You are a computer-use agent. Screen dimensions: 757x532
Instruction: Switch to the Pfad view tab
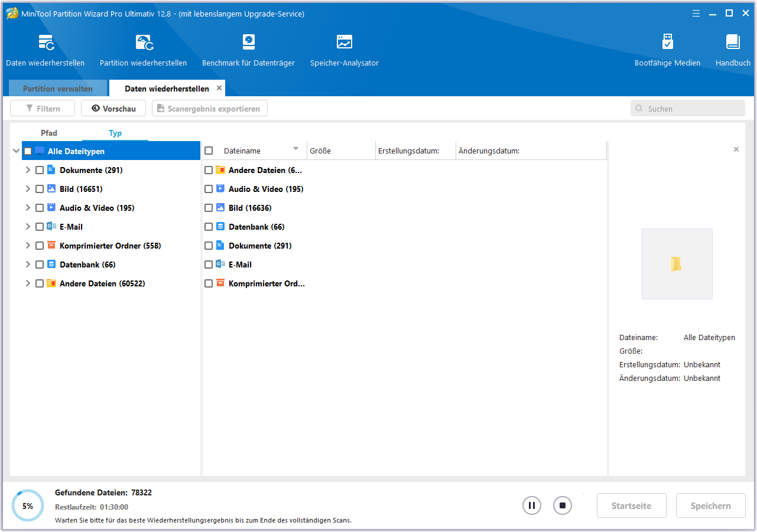(x=49, y=133)
